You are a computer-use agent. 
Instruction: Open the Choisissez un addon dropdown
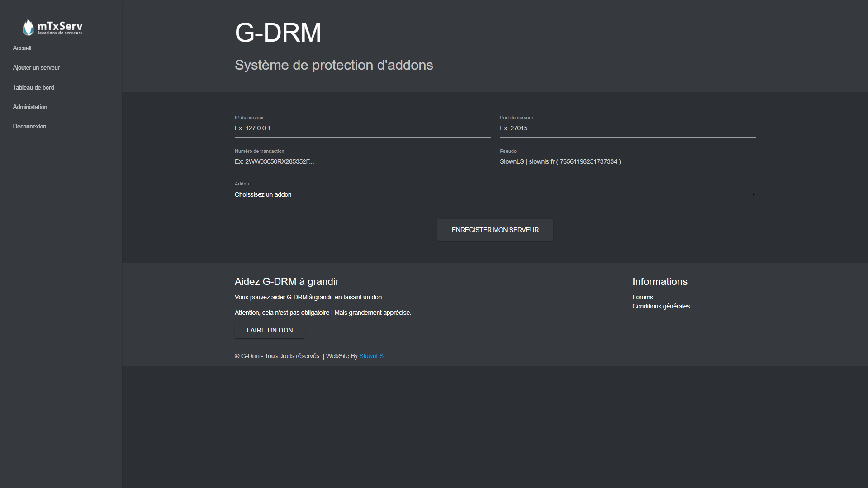495,195
